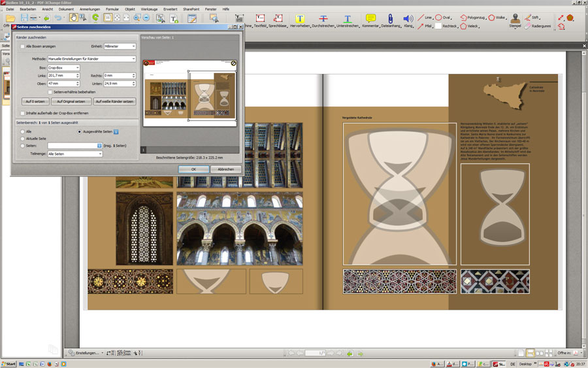Select the Stempel (stamp) tool
588x368 pixels.
pos(515,20)
